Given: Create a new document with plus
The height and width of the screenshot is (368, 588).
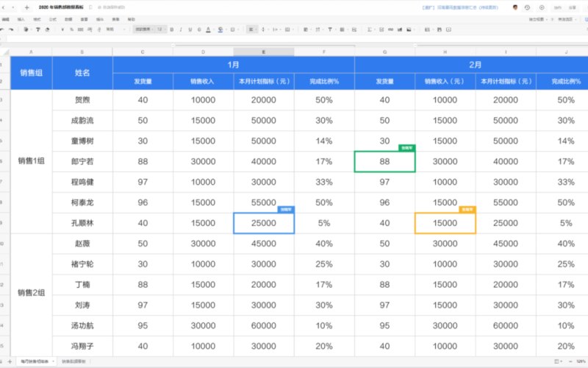Looking at the screenshot, I should 27,7.
